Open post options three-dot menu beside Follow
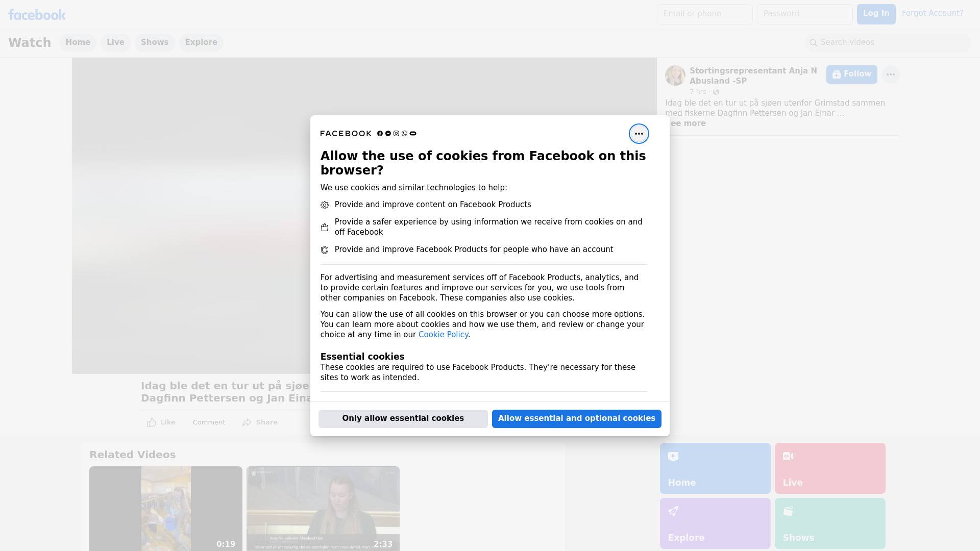The image size is (980, 551). coord(890,74)
